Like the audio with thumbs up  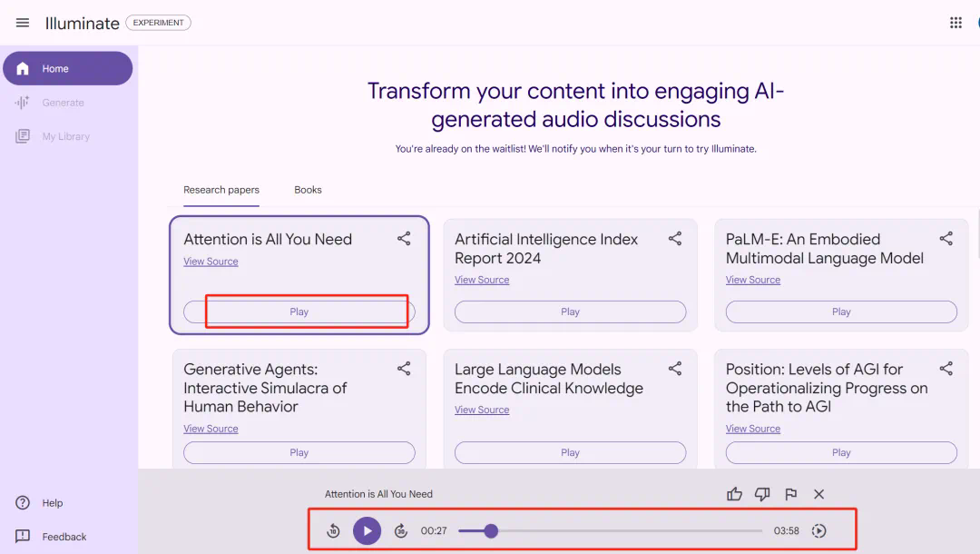tap(734, 494)
